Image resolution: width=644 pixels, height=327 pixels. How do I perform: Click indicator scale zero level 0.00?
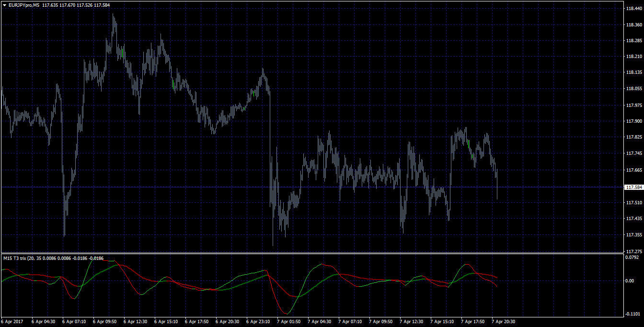(630, 280)
